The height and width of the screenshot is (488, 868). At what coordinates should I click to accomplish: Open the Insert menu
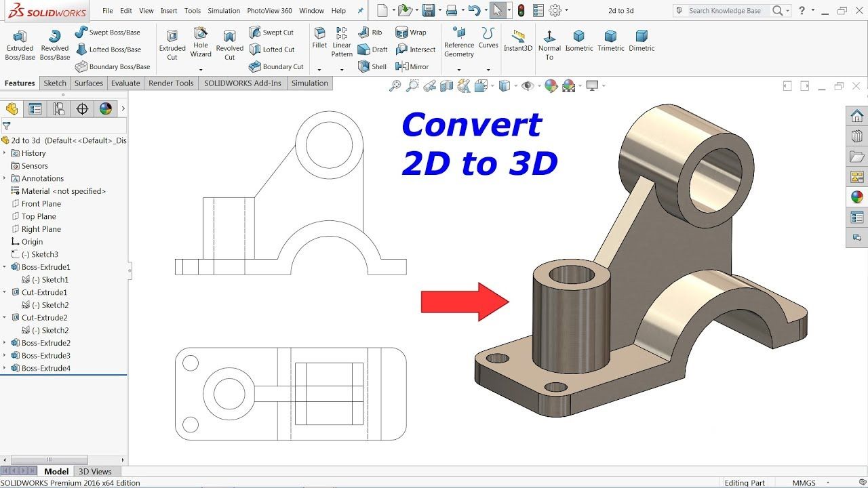point(169,11)
